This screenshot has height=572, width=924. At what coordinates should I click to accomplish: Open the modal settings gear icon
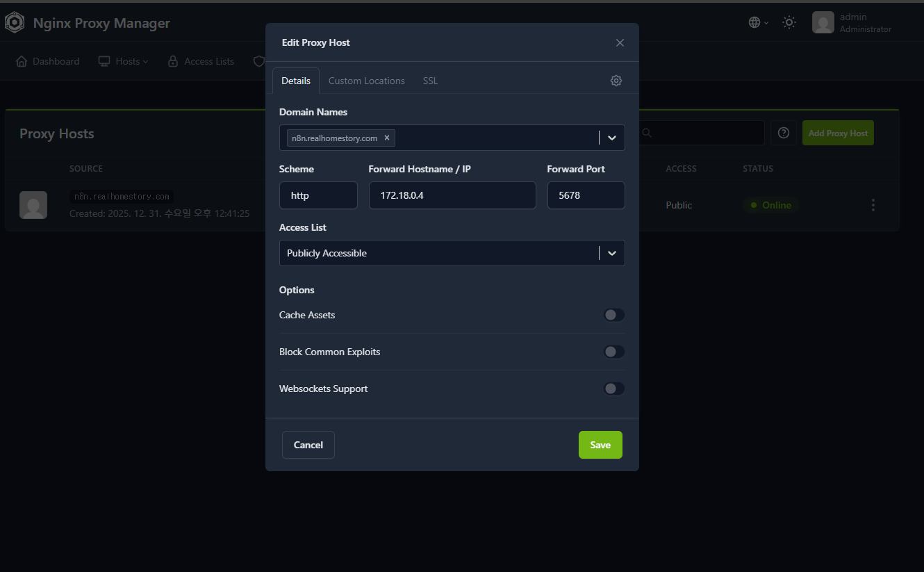tap(616, 81)
